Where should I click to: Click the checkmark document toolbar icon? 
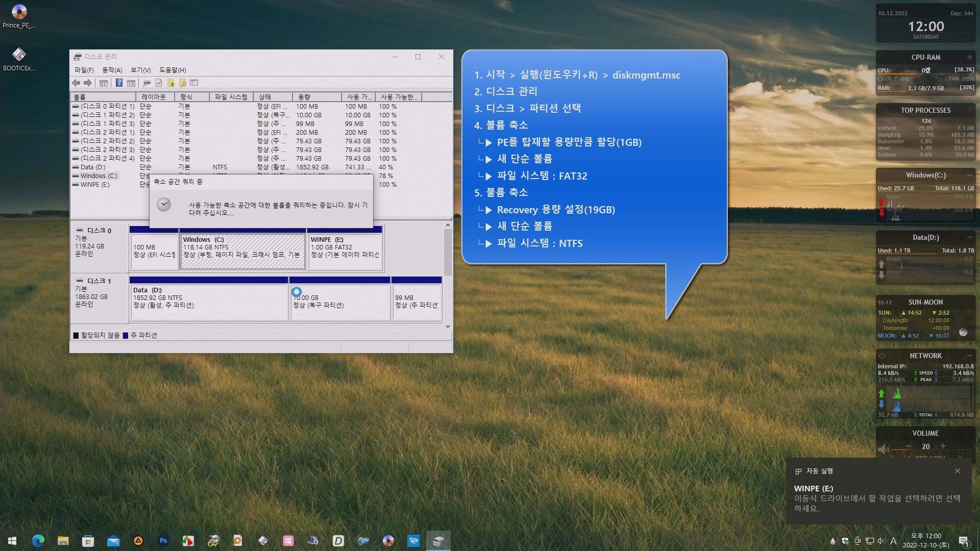pyautogui.click(x=159, y=83)
